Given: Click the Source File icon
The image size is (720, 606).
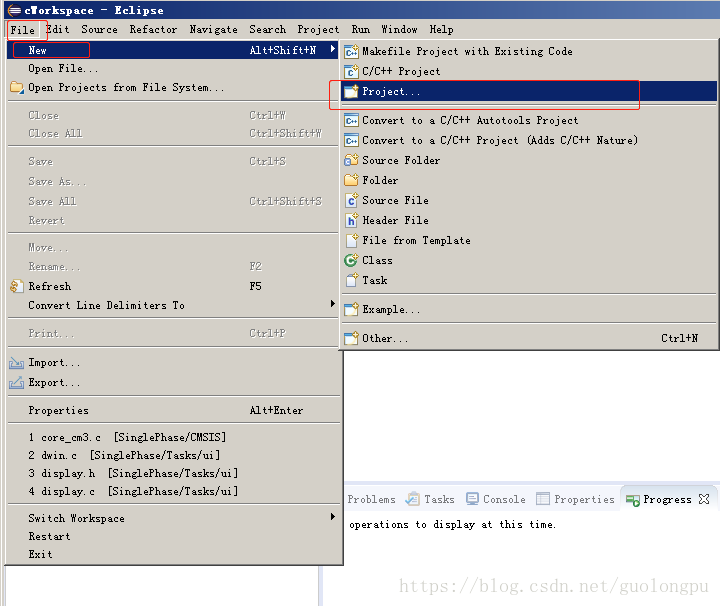Looking at the screenshot, I should point(351,200).
